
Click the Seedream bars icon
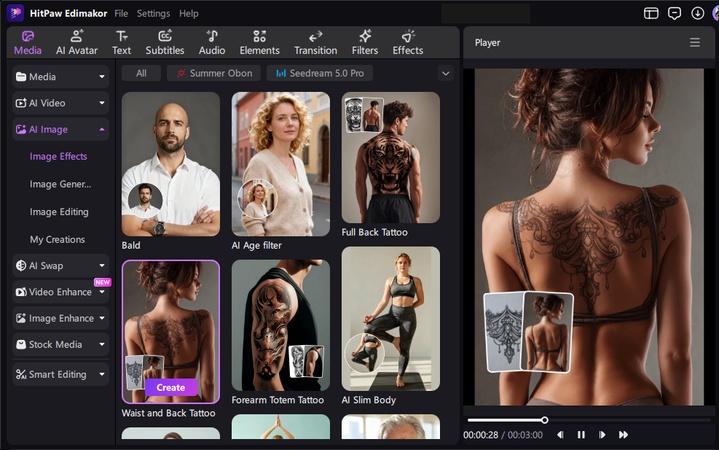point(281,73)
